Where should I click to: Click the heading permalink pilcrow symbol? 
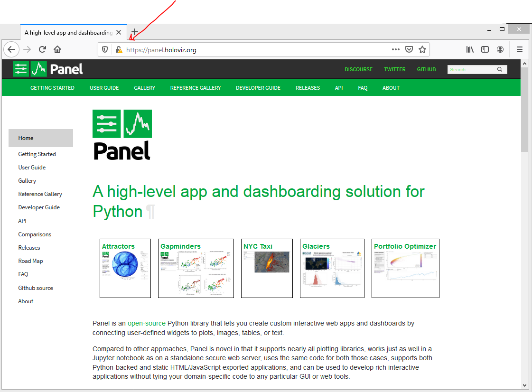pos(150,212)
